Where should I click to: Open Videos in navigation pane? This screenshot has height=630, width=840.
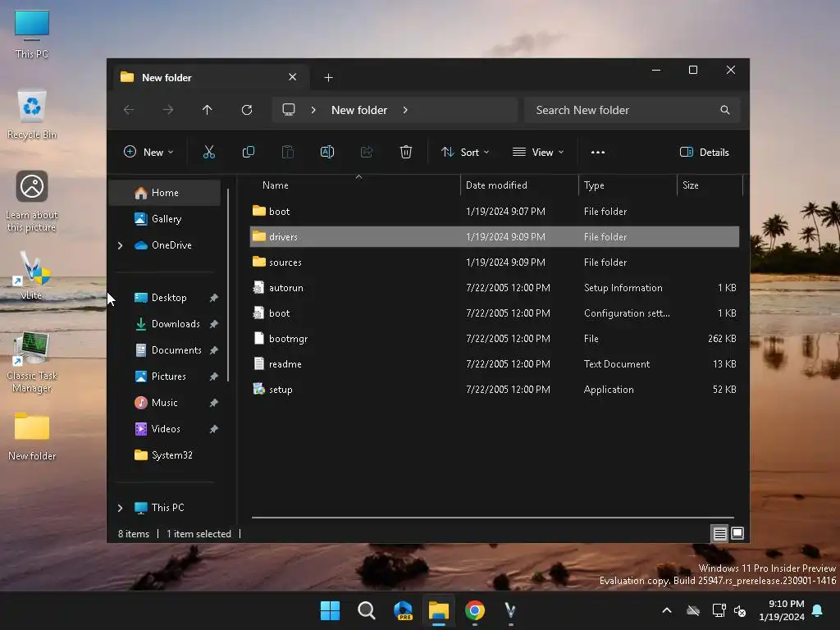[165, 429]
